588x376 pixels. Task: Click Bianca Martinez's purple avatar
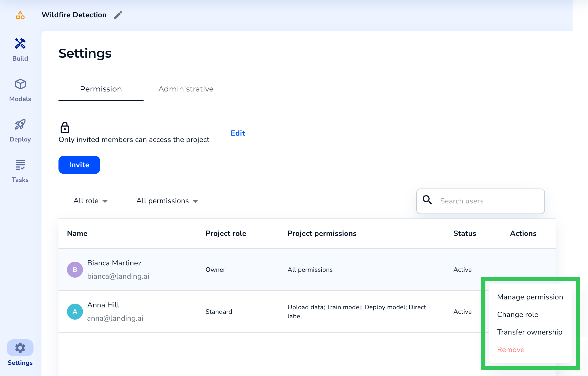click(75, 270)
